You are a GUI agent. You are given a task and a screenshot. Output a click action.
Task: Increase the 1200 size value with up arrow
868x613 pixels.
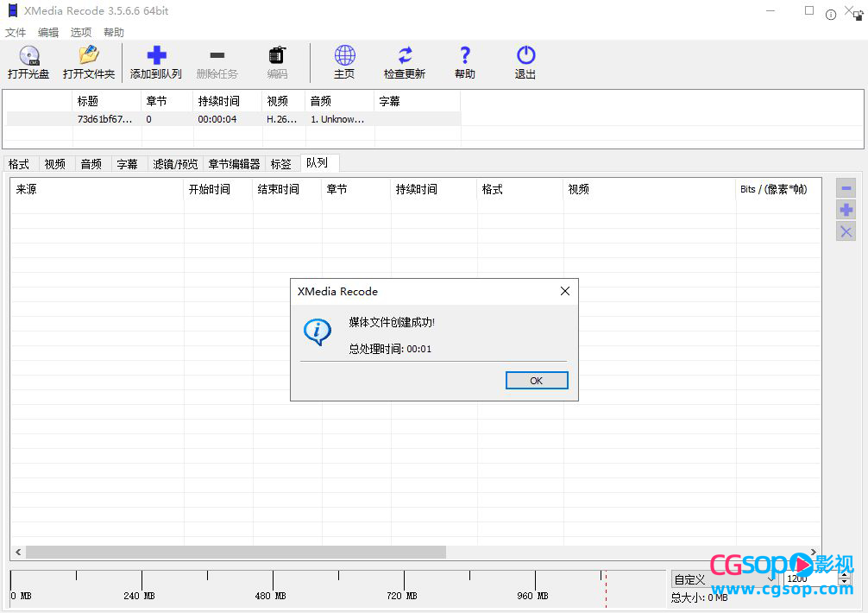[x=845, y=575]
